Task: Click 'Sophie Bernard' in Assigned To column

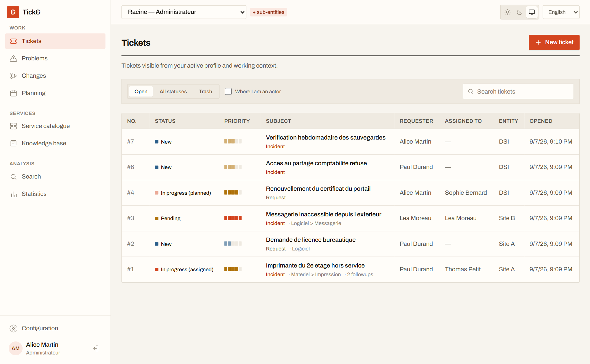Action: click(466, 193)
